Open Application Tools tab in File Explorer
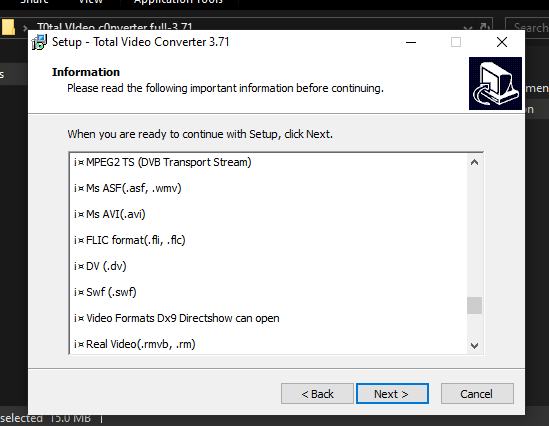The image size is (549, 426). click(x=178, y=1)
